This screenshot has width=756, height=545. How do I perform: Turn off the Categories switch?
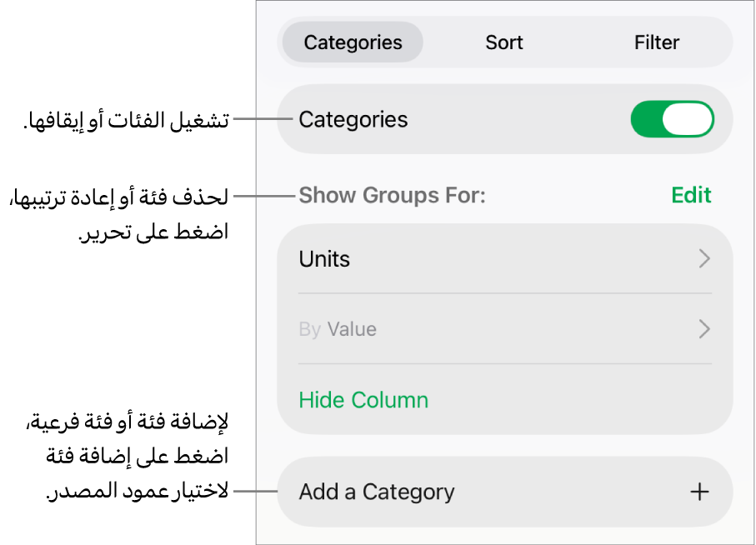[x=673, y=119]
